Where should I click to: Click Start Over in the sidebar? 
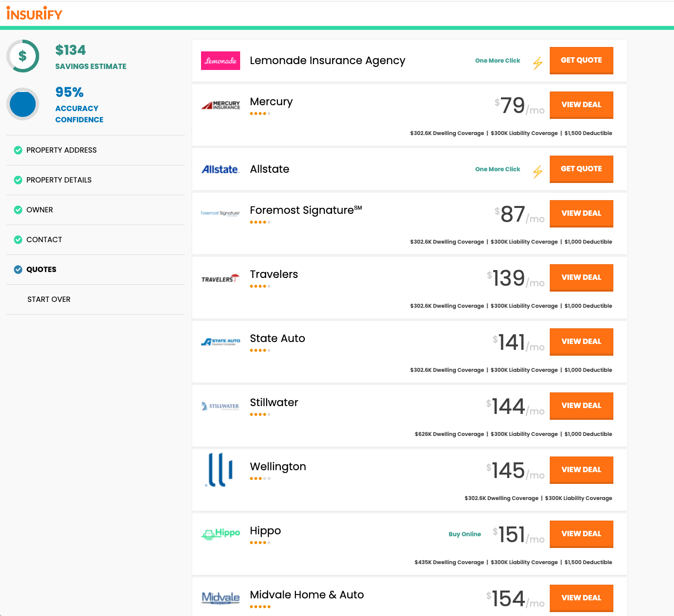(x=49, y=299)
